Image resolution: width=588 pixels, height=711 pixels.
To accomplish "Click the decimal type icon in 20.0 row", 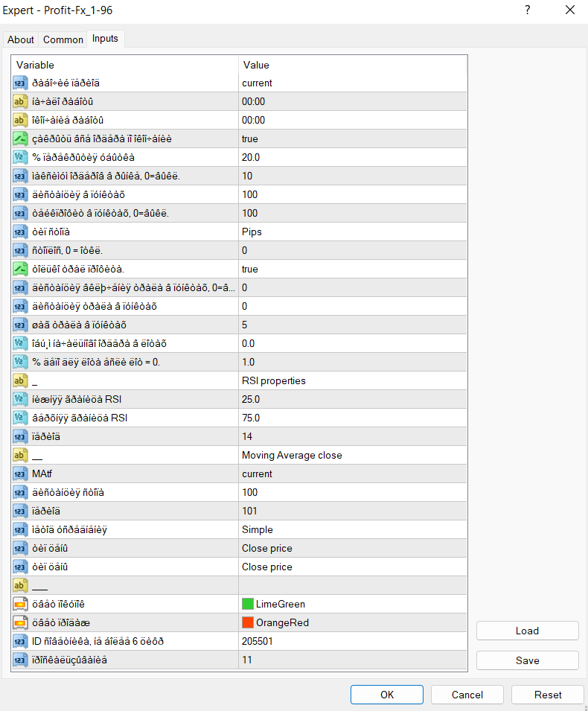I will click(x=21, y=157).
